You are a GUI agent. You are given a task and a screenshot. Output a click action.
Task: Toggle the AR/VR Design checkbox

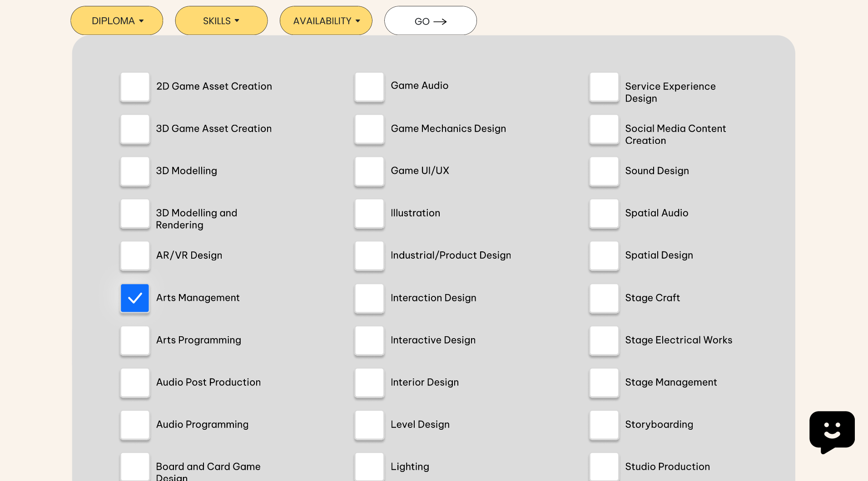point(135,255)
